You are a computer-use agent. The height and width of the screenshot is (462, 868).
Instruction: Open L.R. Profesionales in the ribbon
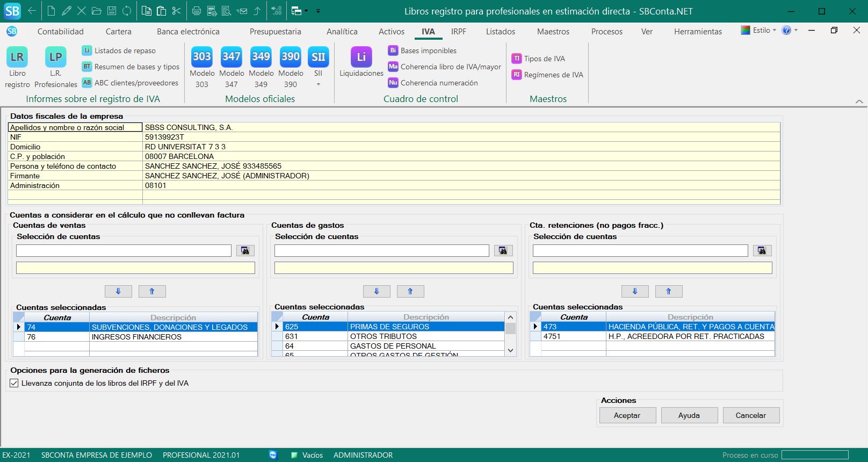(x=56, y=57)
